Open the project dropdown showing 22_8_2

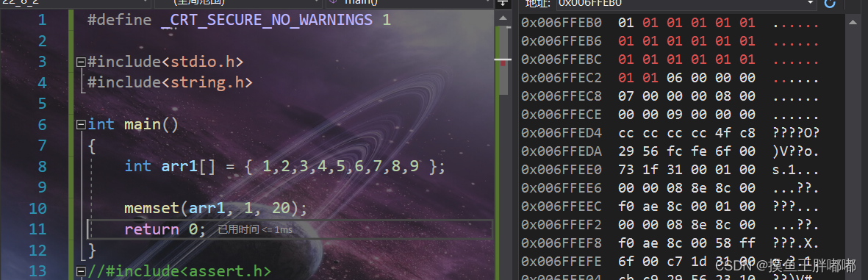click(75, 3)
